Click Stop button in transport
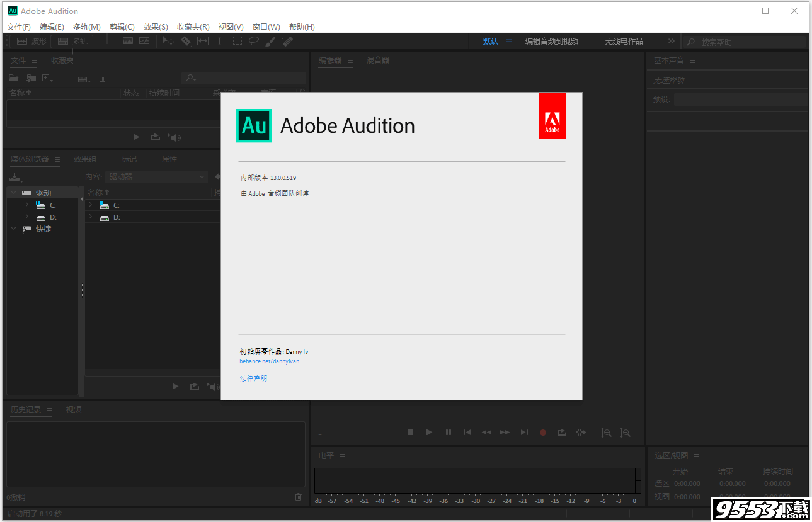 (x=410, y=432)
